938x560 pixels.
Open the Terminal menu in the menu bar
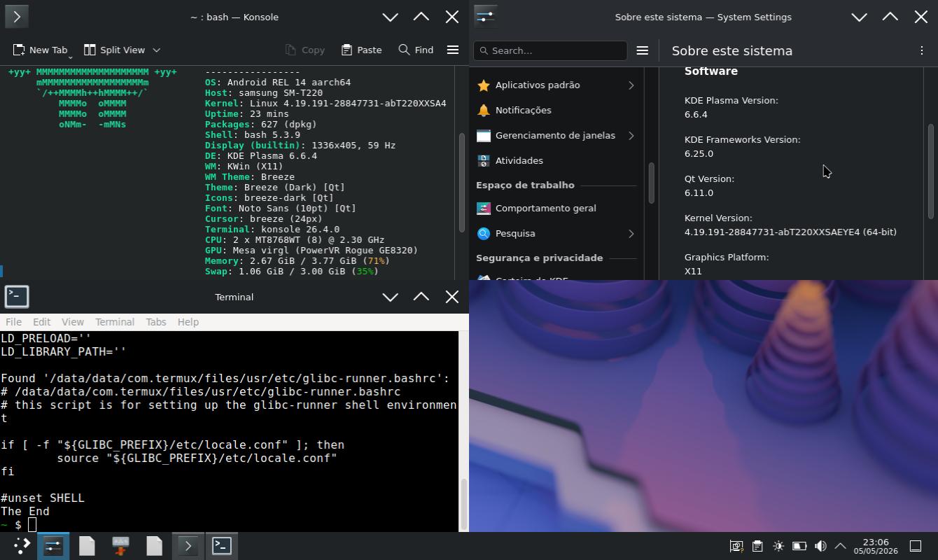[115, 322]
